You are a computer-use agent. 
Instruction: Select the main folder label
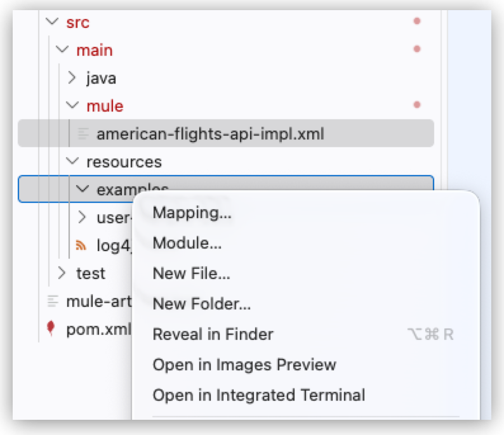95,50
